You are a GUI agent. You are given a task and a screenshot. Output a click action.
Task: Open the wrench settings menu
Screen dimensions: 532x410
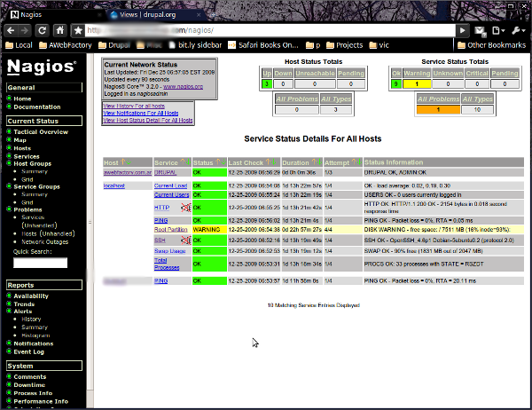tap(518, 30)
